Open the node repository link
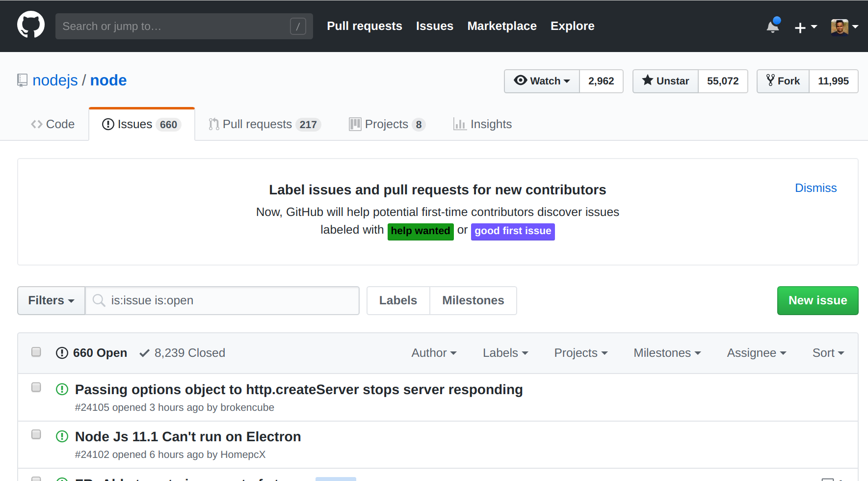The height and width of the screenshot is (481, 868). [108, 80]
